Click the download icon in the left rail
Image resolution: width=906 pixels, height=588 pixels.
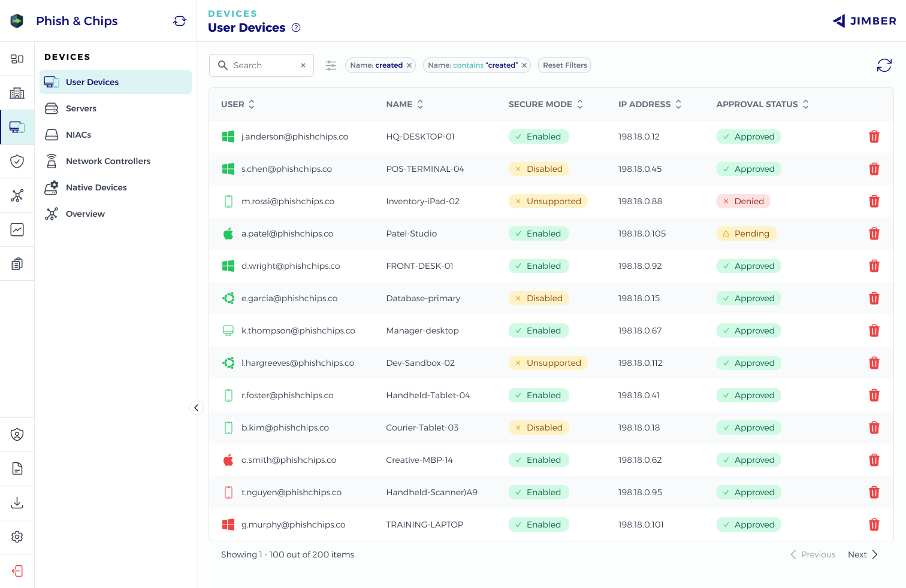(x=17, y=502)
